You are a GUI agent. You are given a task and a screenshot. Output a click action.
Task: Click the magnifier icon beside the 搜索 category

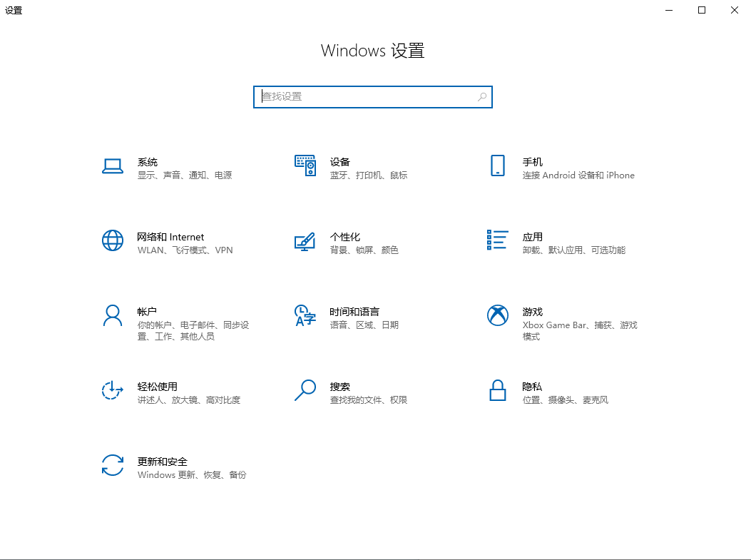[x=305, y=390]
